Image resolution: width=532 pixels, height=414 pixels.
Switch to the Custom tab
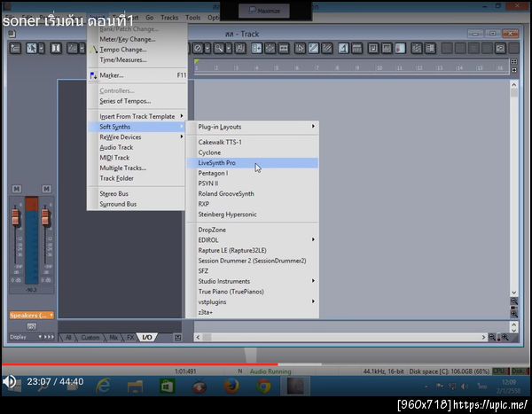coord(90,337)
